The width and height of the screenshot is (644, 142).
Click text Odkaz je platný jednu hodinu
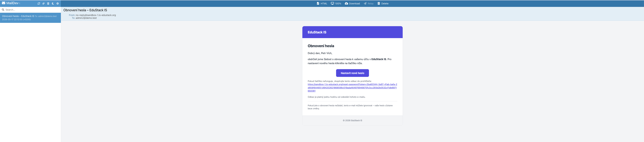pos(323,97)
